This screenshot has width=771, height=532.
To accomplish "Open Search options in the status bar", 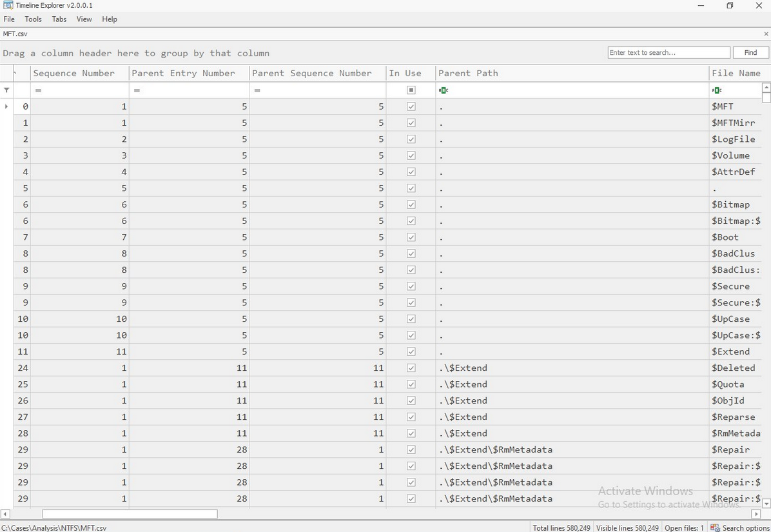I will click(740, 527).
